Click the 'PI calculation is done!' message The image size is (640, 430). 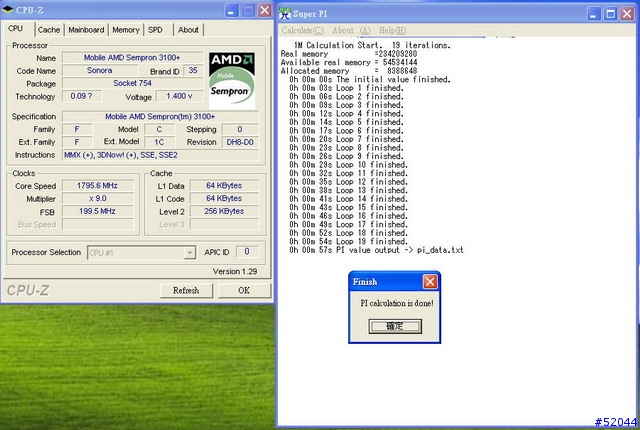397,303
